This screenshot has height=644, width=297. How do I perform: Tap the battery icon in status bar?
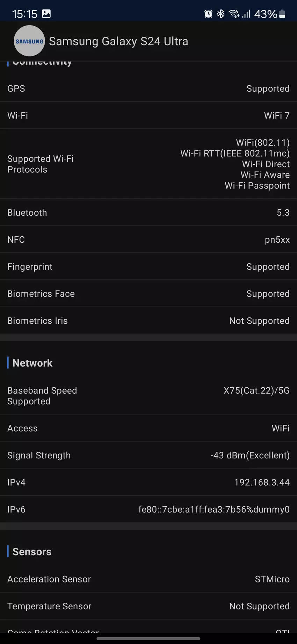[x=282, y=14]
